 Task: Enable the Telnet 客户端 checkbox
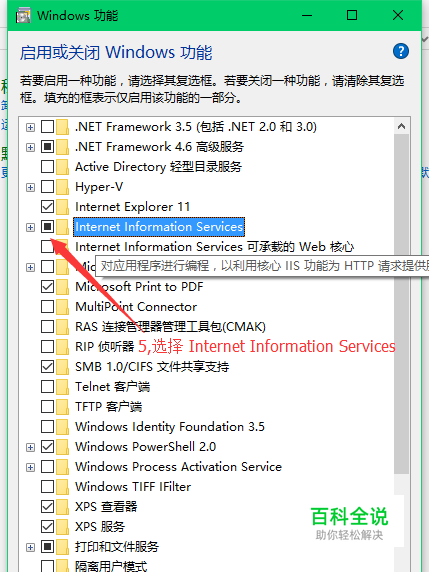point(47,387)
